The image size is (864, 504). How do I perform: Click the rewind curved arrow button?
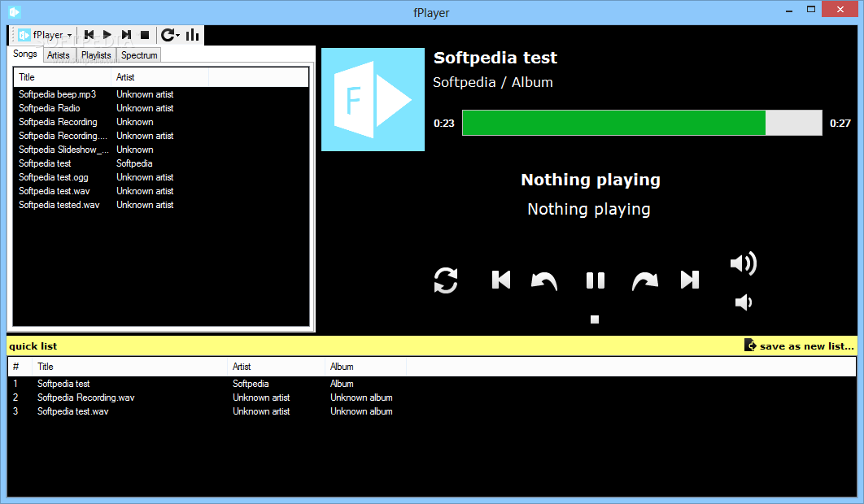click(x=544, y=281)
